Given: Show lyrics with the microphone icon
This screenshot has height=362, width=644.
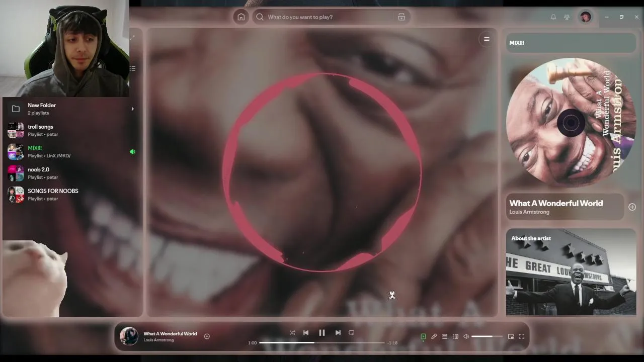Looking at the screenshot, I should click(x=434, y=336).
